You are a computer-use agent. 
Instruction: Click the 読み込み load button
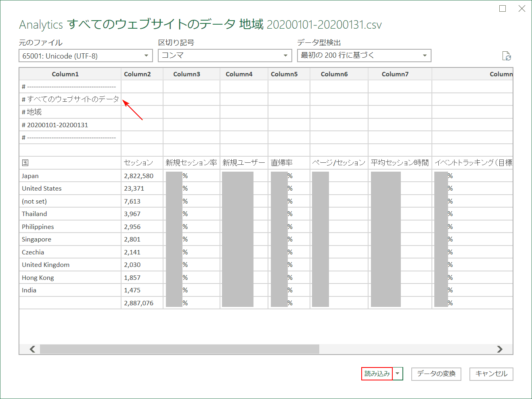pos(377,374)
